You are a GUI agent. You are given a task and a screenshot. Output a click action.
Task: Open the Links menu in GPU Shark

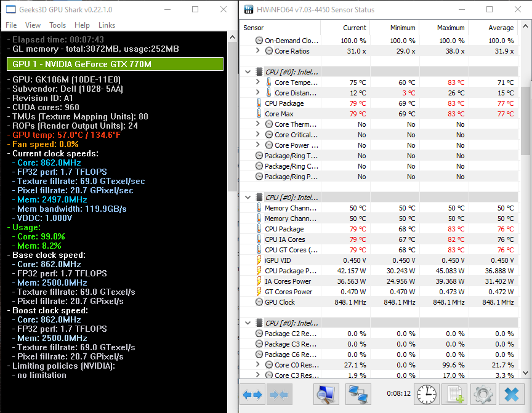(x=107, y=25)
